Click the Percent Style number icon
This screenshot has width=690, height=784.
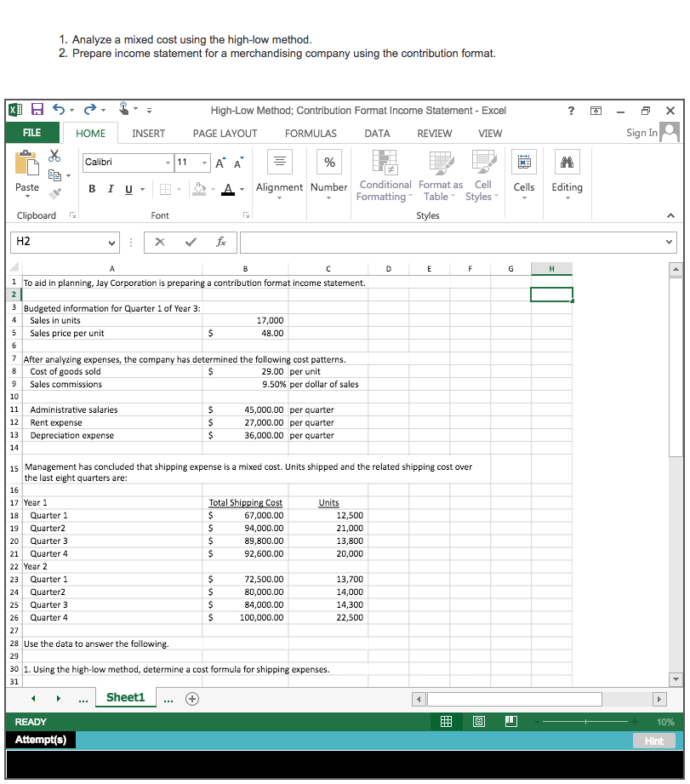(328, 162)
